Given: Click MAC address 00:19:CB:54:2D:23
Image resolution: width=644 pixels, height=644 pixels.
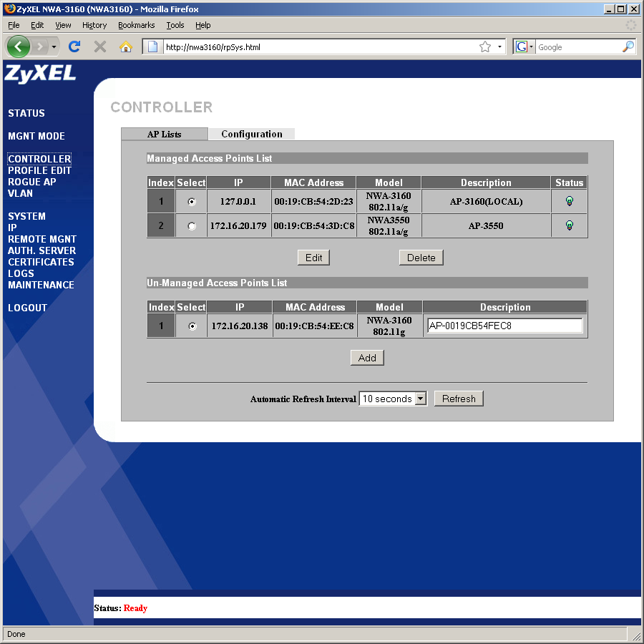Looking at the screenshot, I should [x=314, y=202].
